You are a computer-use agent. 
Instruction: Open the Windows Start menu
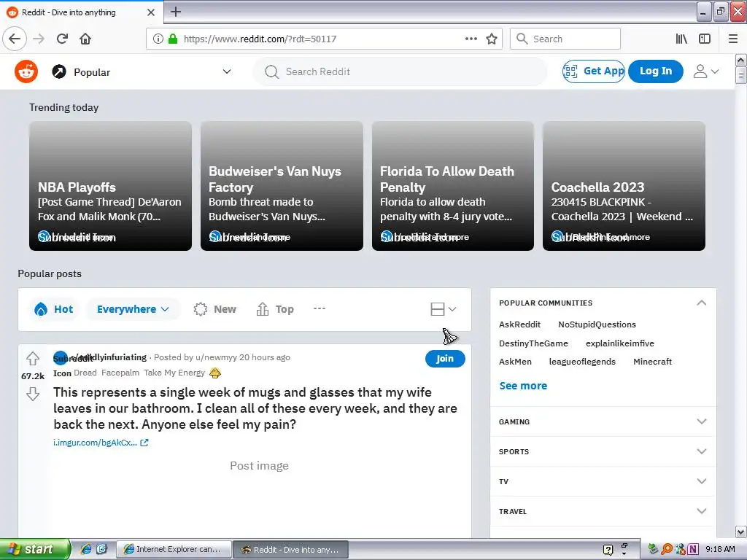coord(35,549)
